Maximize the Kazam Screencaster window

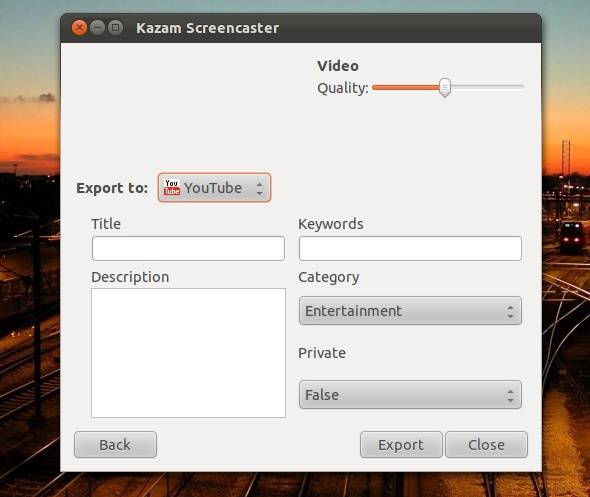(116, 28)
